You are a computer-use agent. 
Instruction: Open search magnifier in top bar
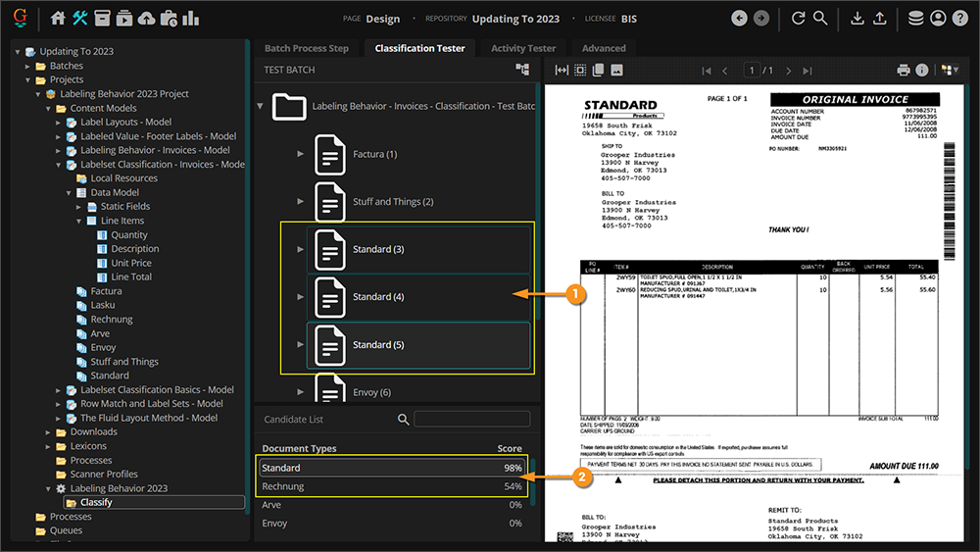820,19
